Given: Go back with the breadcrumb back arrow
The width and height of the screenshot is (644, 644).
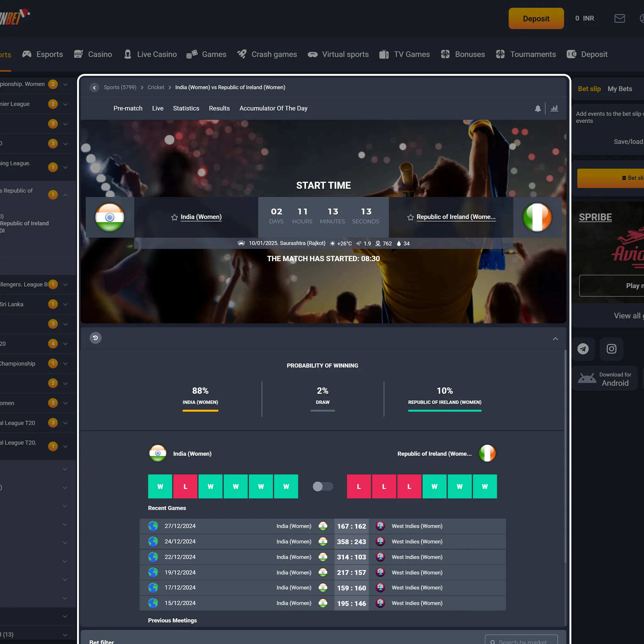Looking at the screenshot, I should 94,87.
